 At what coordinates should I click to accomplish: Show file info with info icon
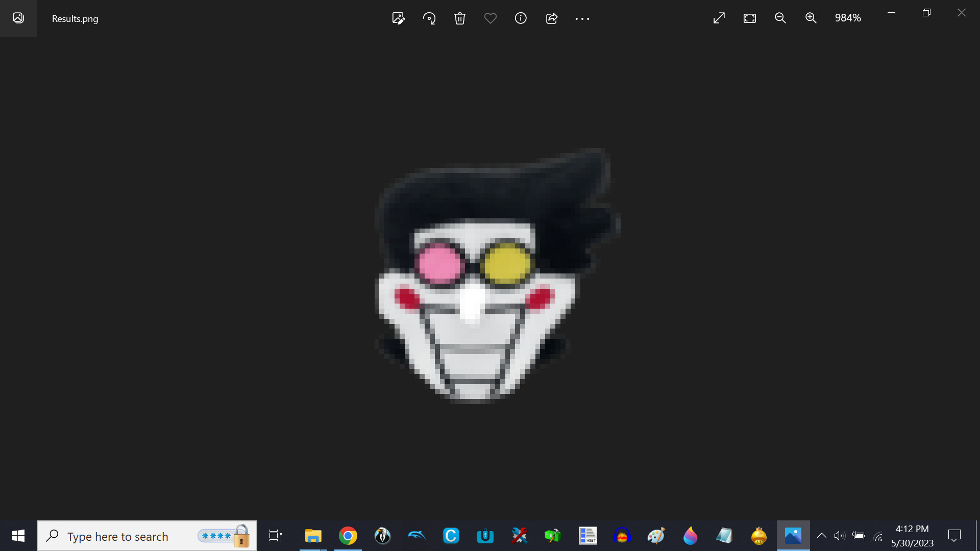[521, 18]
